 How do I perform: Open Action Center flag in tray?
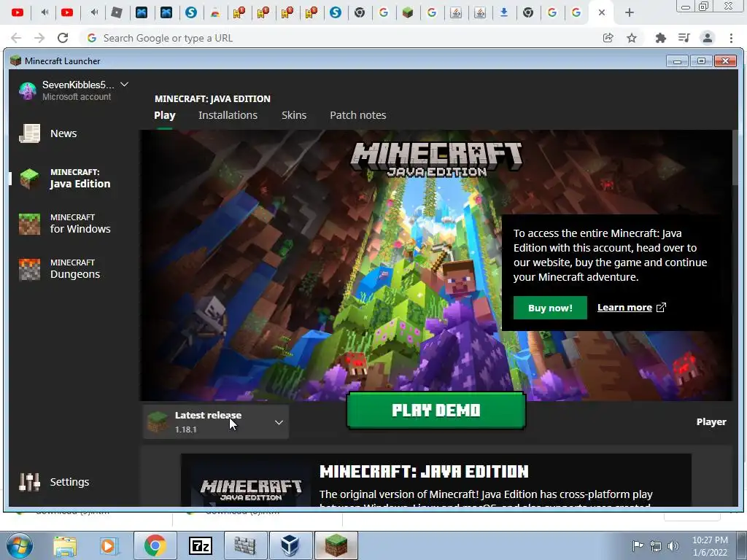(x=637, y=545)
